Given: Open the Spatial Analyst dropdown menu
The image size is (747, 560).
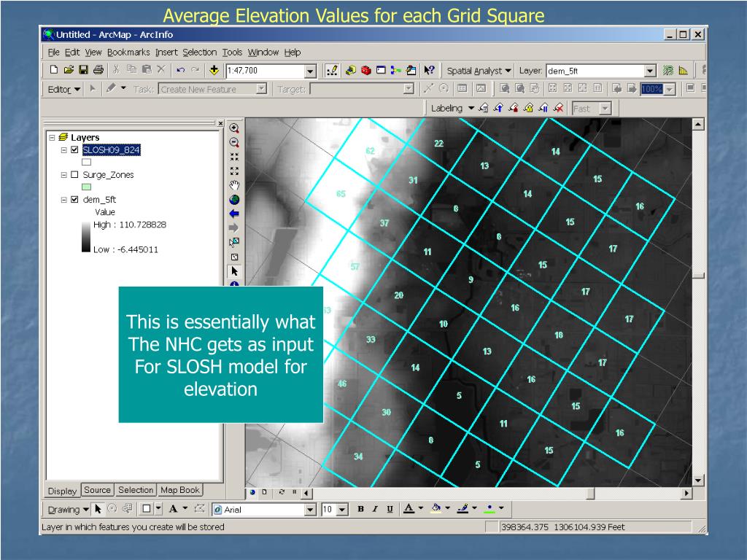Looking at the screenshot, I should pos(479,71).
